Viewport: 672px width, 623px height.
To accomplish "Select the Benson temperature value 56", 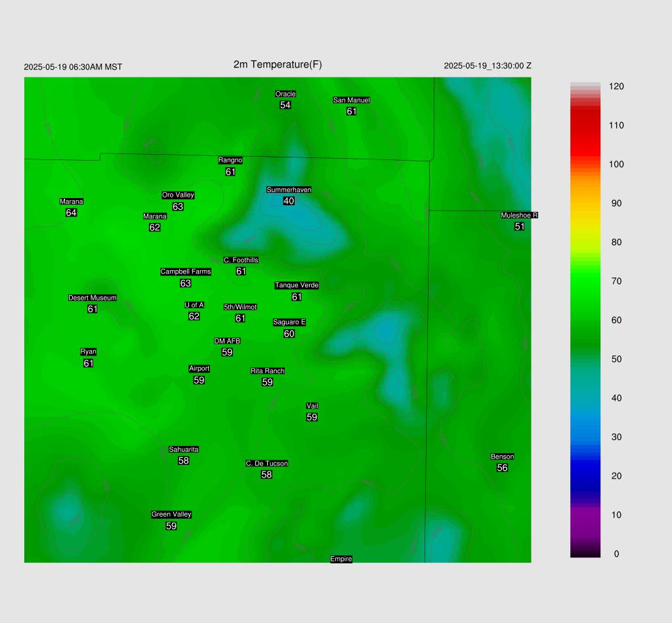I will point(502,468).
